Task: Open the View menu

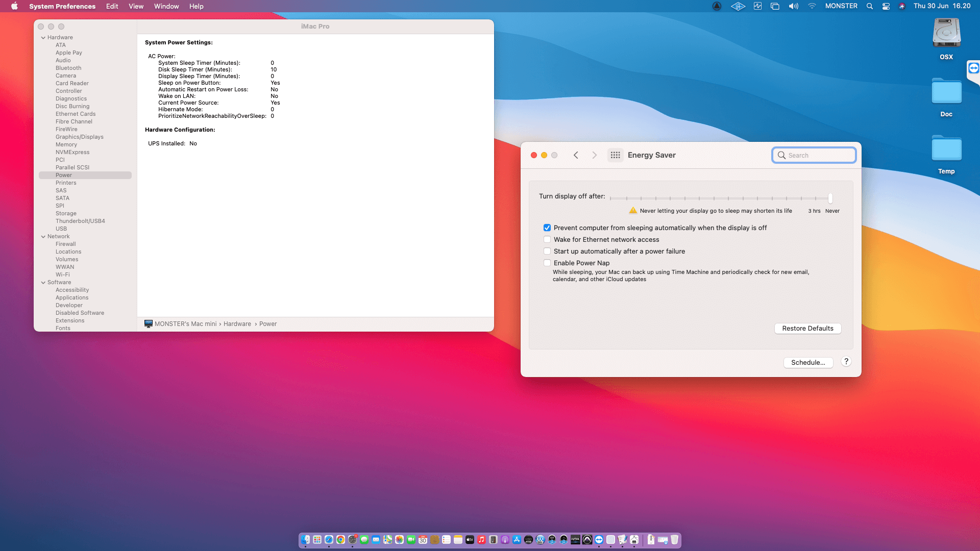Action: (136, 6)
